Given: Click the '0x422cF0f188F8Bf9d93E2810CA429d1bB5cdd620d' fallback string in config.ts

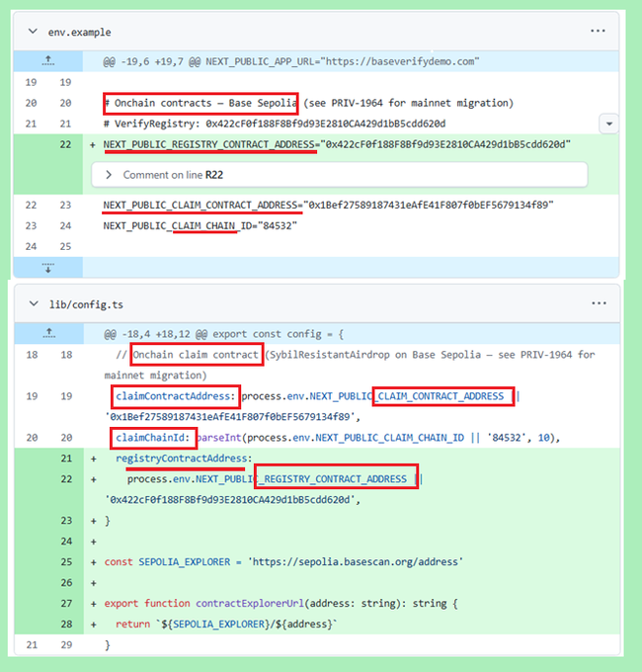Looking at the screenshot, I should click(232, 500).
